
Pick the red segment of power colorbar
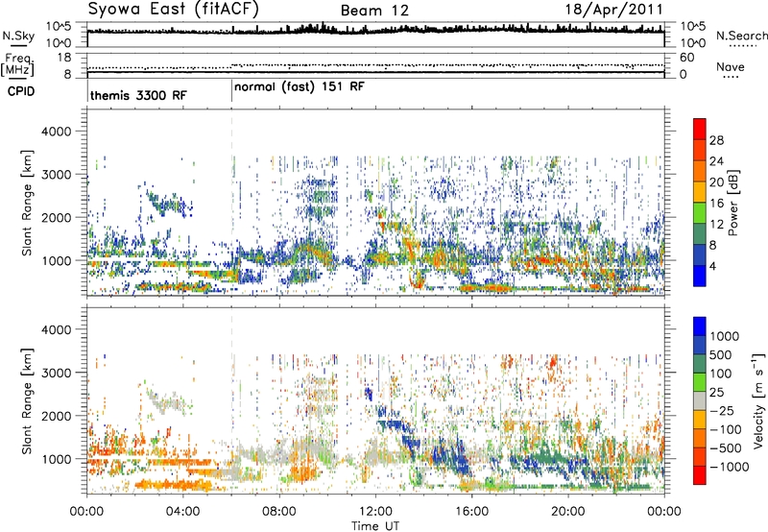pos(700,129)
